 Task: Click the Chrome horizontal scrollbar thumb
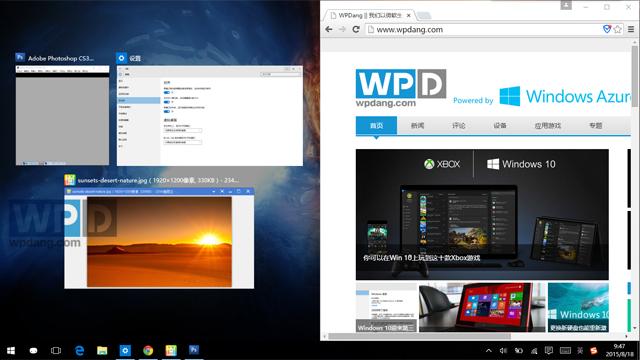(x=420, y=336)
